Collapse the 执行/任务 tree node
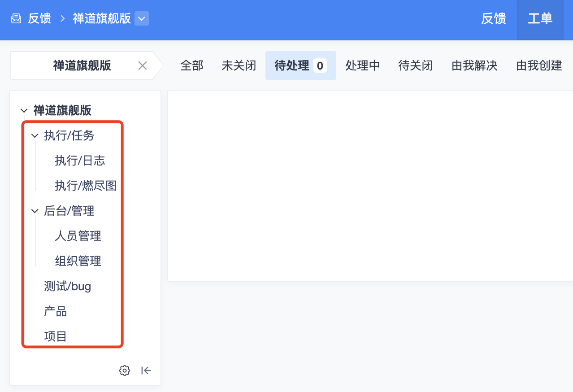This screenshot has height=392, width=573. click(x=35, y=135)
